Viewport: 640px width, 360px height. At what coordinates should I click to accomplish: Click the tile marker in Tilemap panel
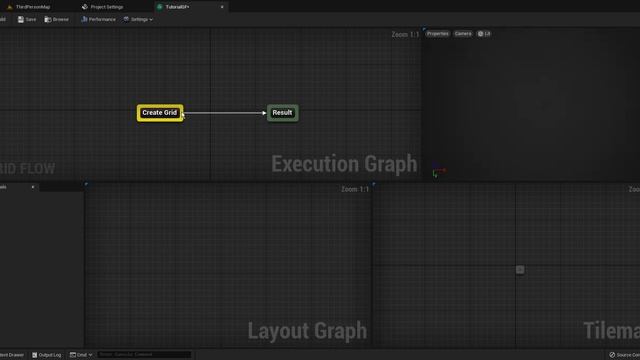pos(520,270)
